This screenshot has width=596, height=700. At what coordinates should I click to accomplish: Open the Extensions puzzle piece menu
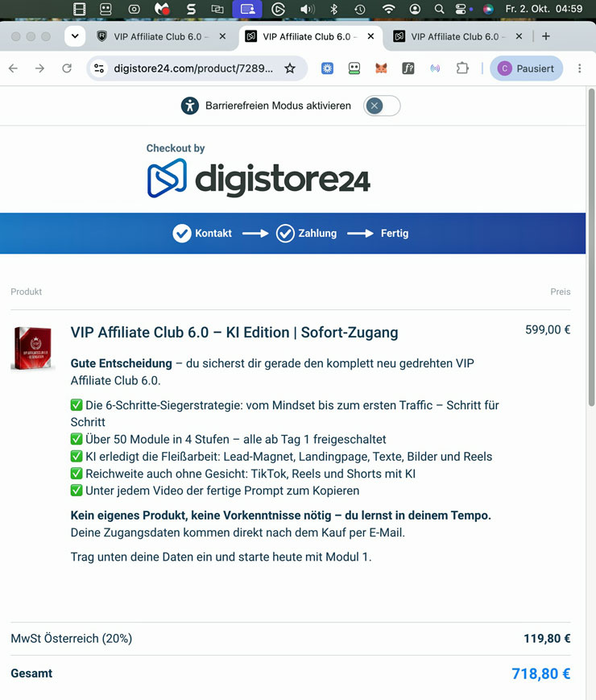click(x=462, y=68)
